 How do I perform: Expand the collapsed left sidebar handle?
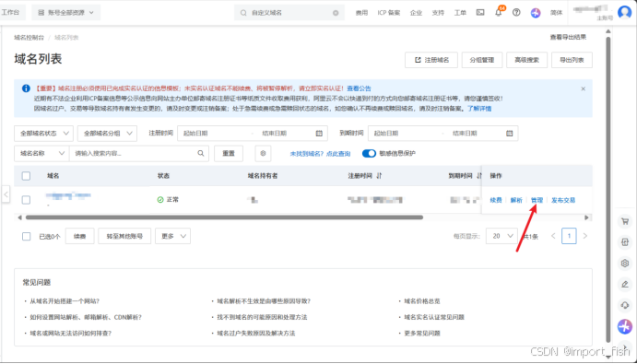point(6,194)
